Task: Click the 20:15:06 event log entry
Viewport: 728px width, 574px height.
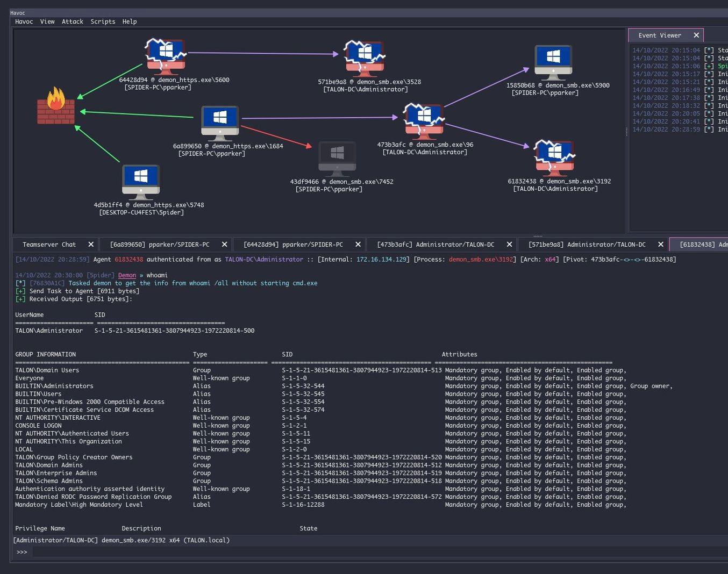Action: [680, 66]
